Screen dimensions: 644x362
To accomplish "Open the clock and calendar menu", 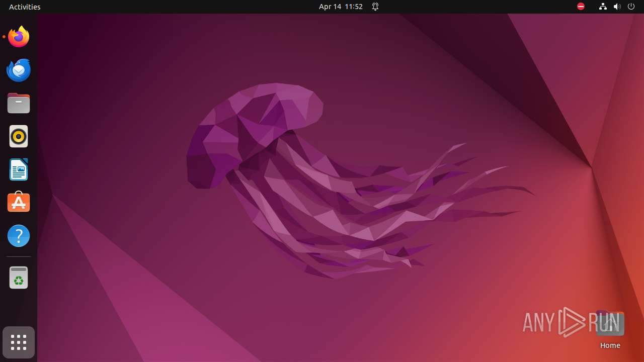I will coord(341,7).
